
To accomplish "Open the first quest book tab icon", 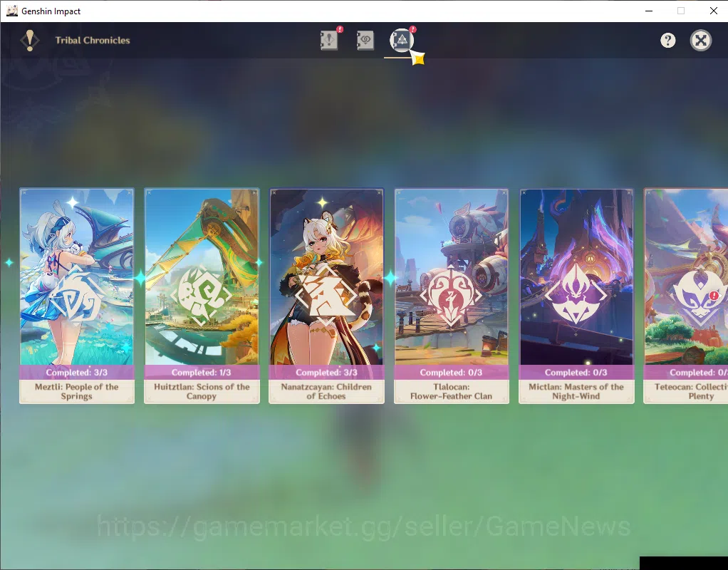I will (329, 40).
